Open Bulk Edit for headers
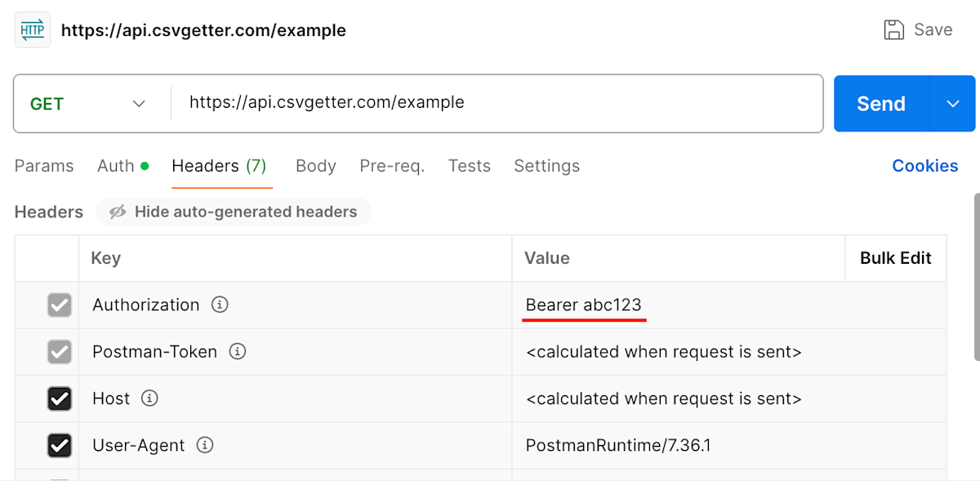 tap(895, 258)
